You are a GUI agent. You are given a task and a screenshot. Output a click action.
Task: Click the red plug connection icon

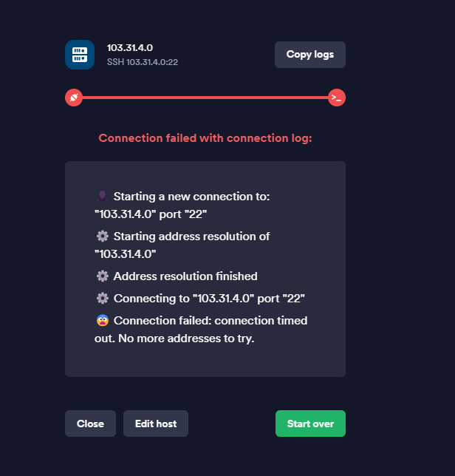point(74,98)
